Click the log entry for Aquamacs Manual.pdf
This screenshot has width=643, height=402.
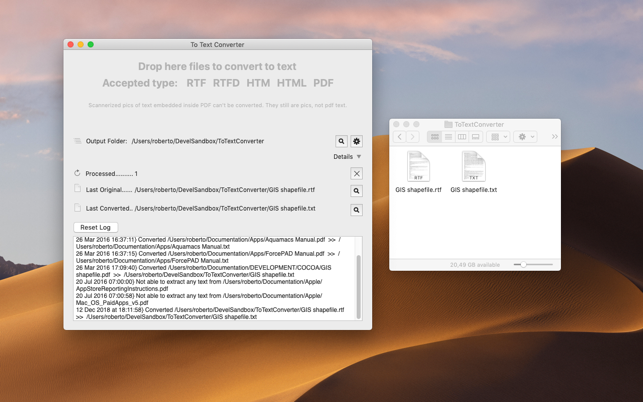click(x=208, y=243)
